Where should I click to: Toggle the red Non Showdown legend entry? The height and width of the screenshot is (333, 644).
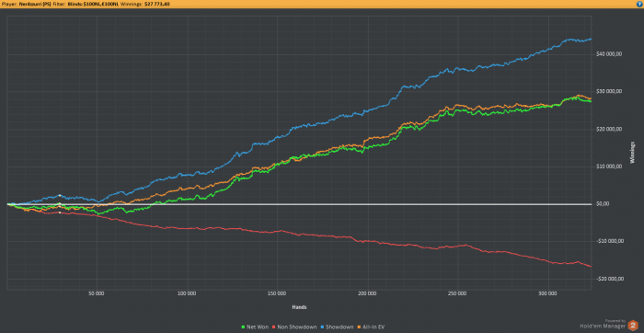tap(294, 327)
